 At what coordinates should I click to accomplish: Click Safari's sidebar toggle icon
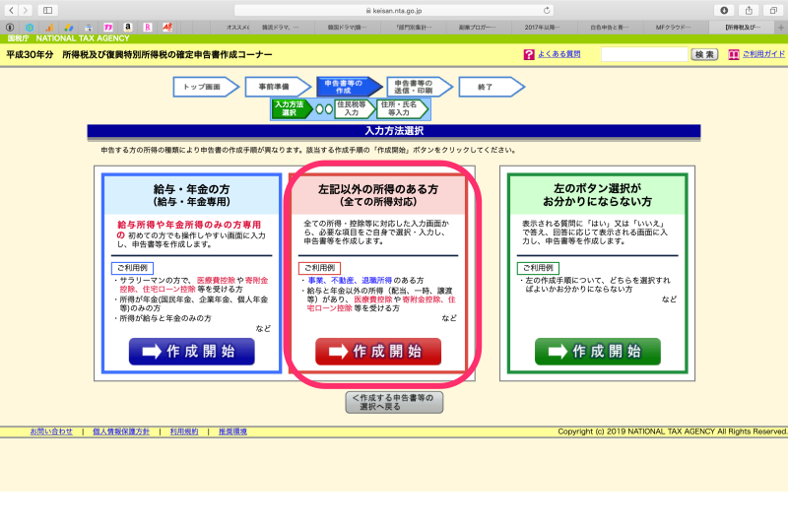(x=48, y=10)
